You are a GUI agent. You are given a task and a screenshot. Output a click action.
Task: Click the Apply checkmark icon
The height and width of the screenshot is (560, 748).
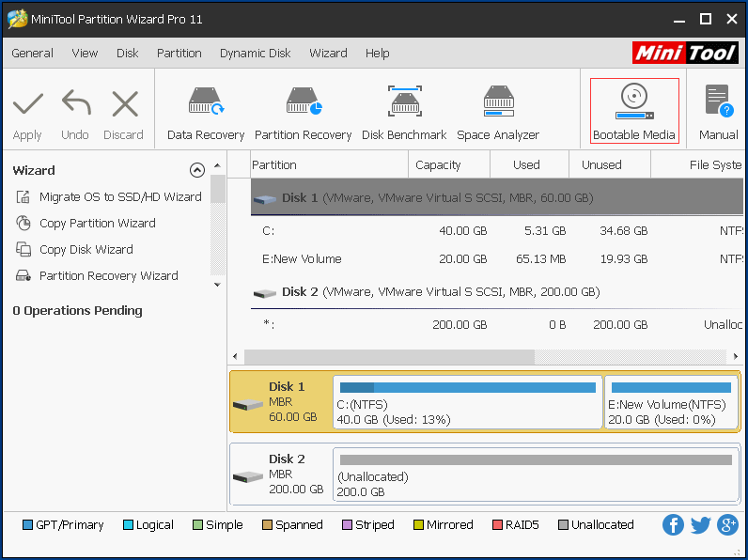coord(27,104)
